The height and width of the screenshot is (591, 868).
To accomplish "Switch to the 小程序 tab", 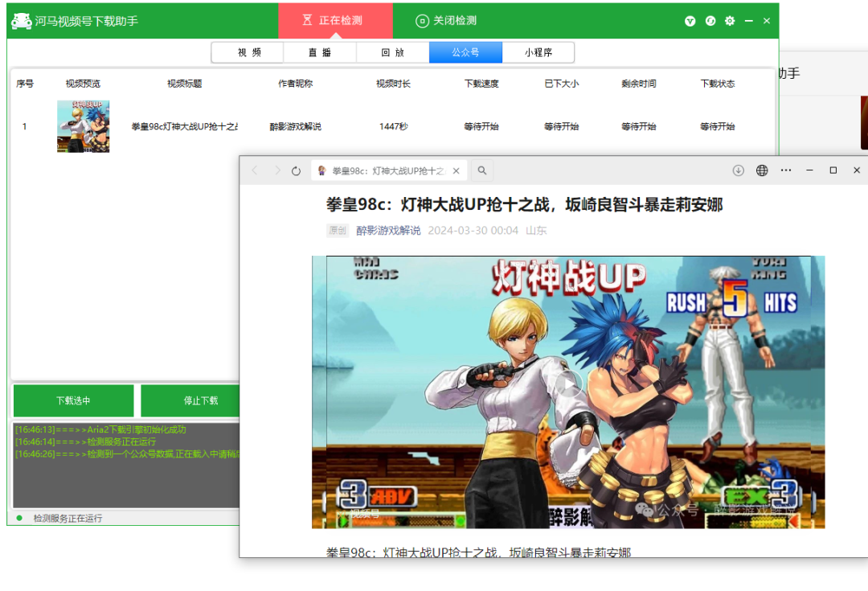I will pyautogui.click(x=538, y=51).
